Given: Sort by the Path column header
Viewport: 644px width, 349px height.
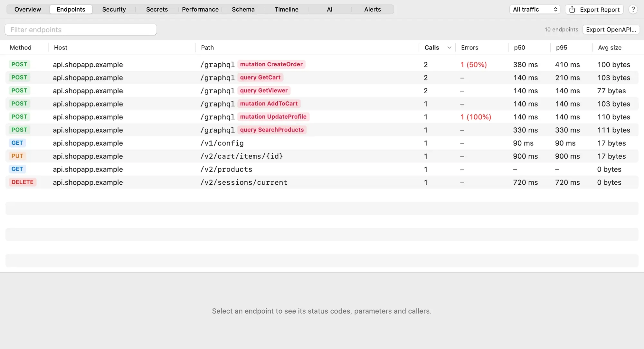Looking at the screenshot, I should 207,48.
